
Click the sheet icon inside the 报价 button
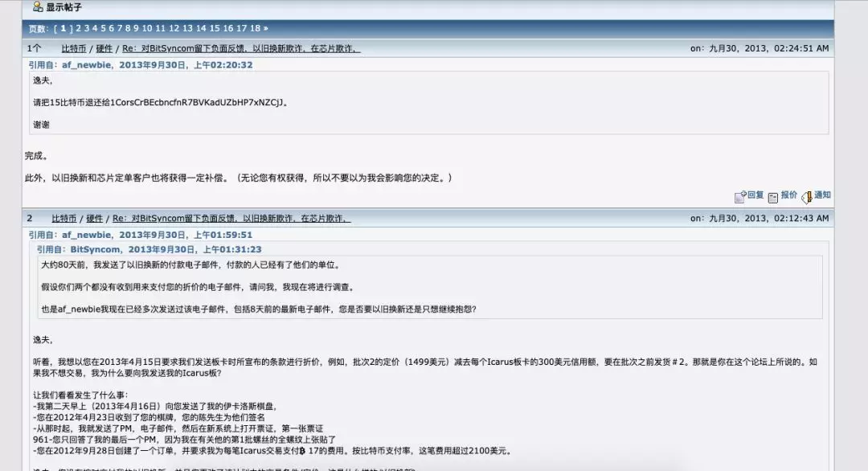[773, 196]
